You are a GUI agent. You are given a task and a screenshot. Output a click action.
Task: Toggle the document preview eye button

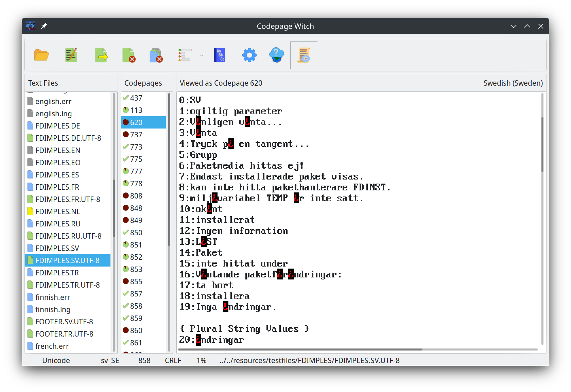click(x=304, y=55)
